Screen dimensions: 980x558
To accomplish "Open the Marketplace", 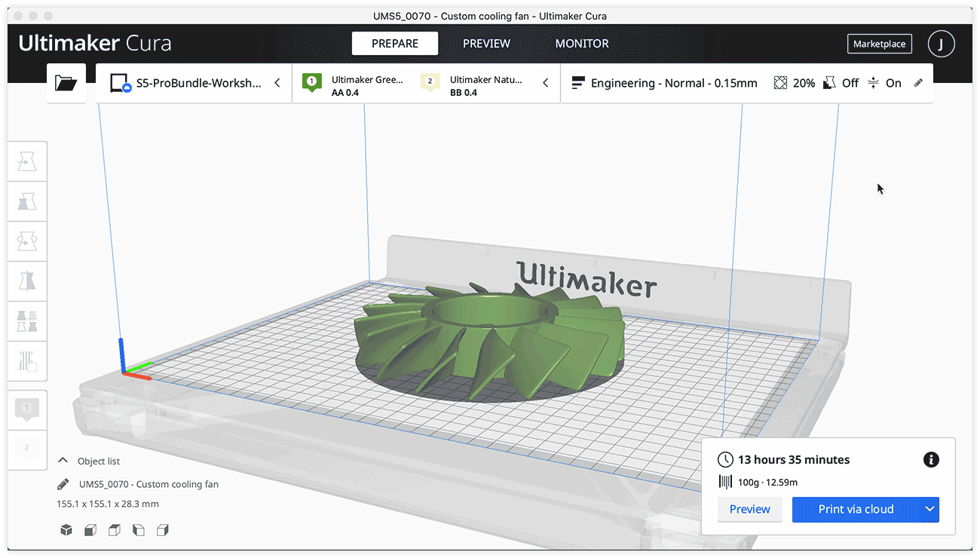I will (x=879, y=44).
